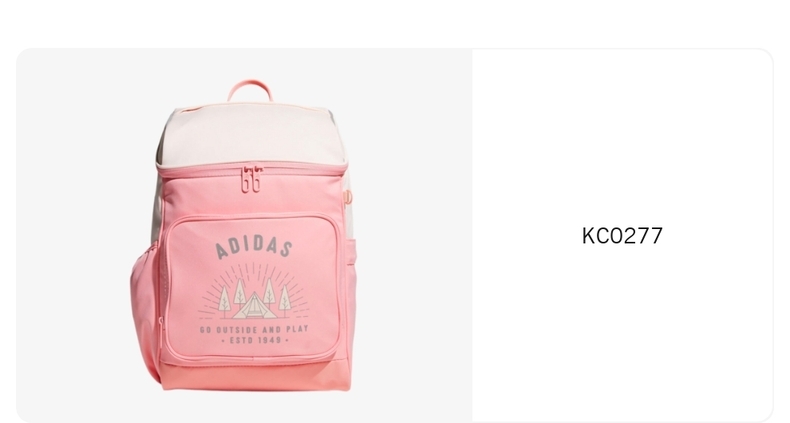The height and width of the screenshot is (423, 790).
Task: Select the tent graphic on the backpack
Action: pos(254,306)
